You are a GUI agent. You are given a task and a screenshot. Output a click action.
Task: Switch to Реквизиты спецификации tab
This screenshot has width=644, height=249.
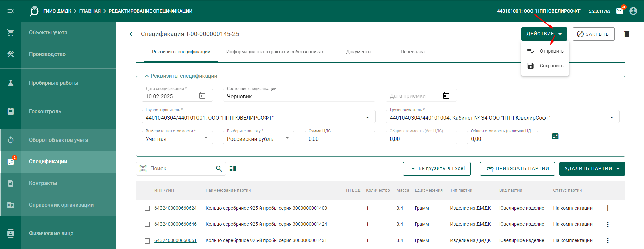pos(181,52)
